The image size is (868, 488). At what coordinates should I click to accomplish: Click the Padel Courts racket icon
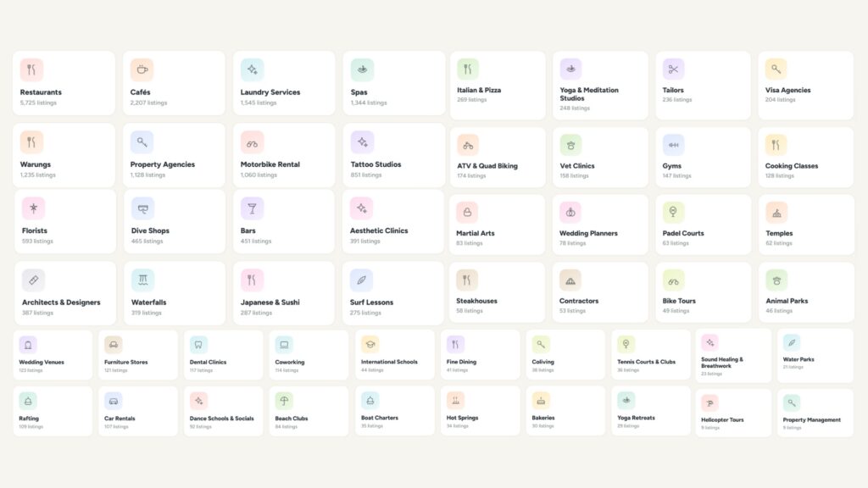coord(673,213)
